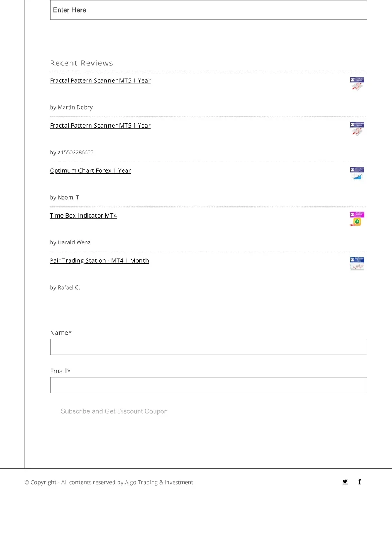Click the Recent Reviews heading

click(82, 63)
